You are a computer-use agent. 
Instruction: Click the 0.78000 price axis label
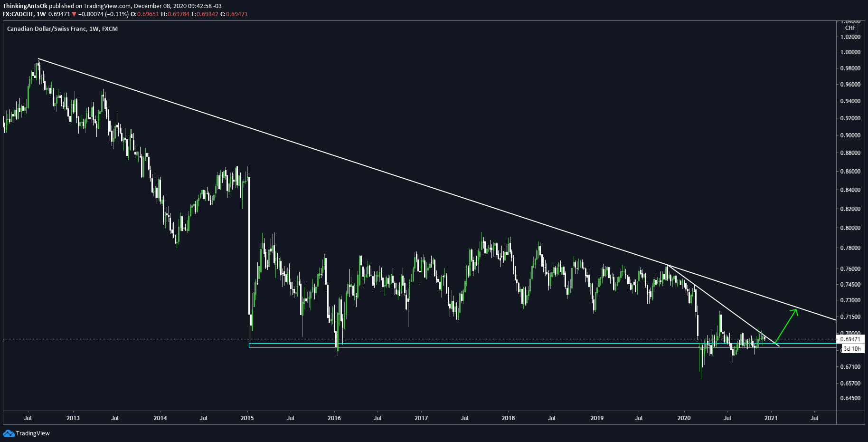click(x=850, y=248)
